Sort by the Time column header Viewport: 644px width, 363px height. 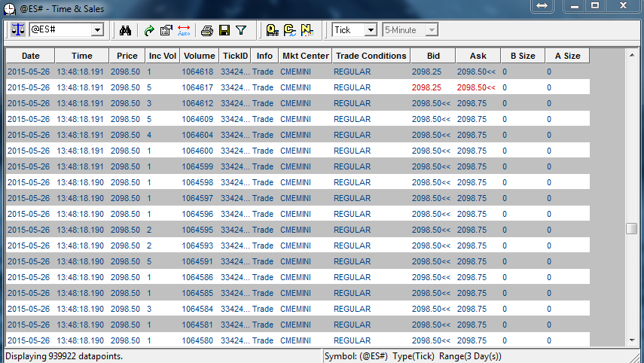(82, 56)
